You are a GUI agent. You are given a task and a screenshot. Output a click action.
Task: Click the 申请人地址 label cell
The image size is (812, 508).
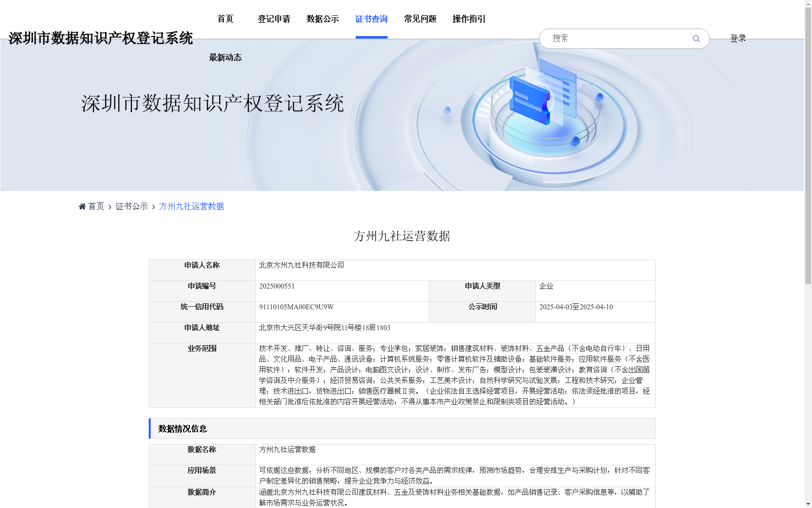click(x=202, y=333)
